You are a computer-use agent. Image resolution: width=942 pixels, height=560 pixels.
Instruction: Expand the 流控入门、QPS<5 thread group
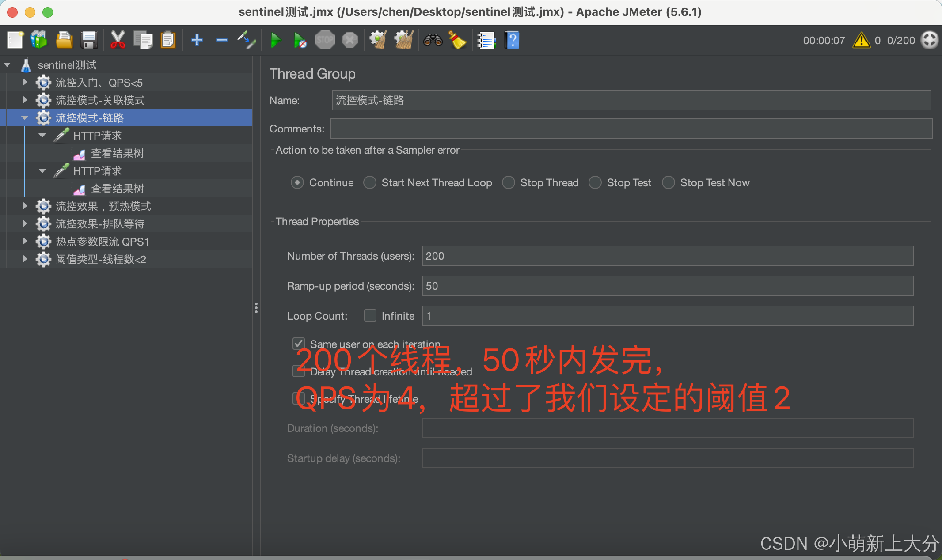25,83
